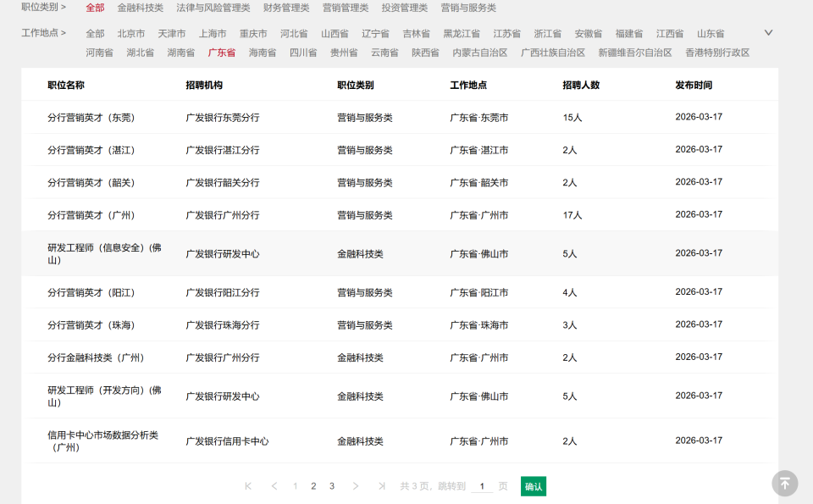Click the page jump input field
Screen dimensions: 813x504
point(481,486)
